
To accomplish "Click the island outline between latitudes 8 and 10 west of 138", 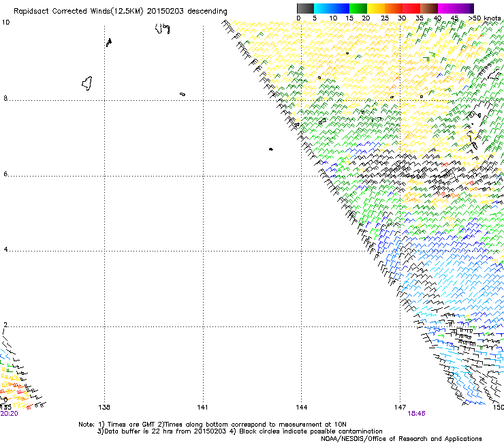I will coord(87,83).
